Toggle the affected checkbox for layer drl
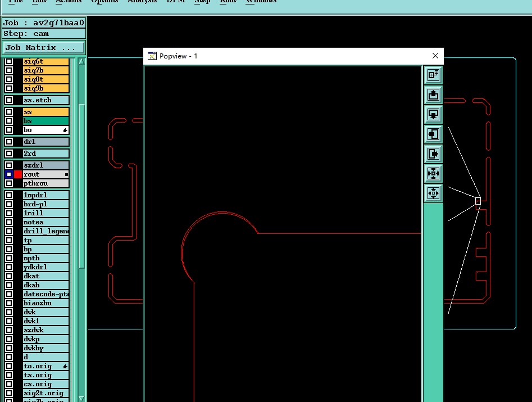 (x=9, y=142)
